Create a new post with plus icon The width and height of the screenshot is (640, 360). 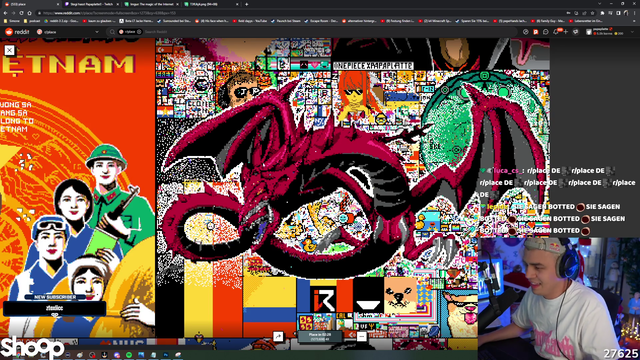pyautogui.click(x=566, y=32)
